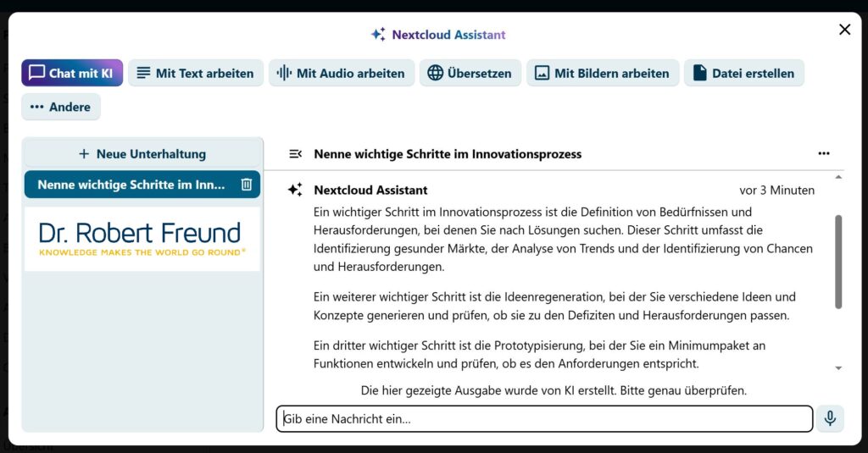The width and height of the screenshot is (868, 453).
Task: Close the Nextcloud Assistant dialog
Action: (x=844, y=30)
